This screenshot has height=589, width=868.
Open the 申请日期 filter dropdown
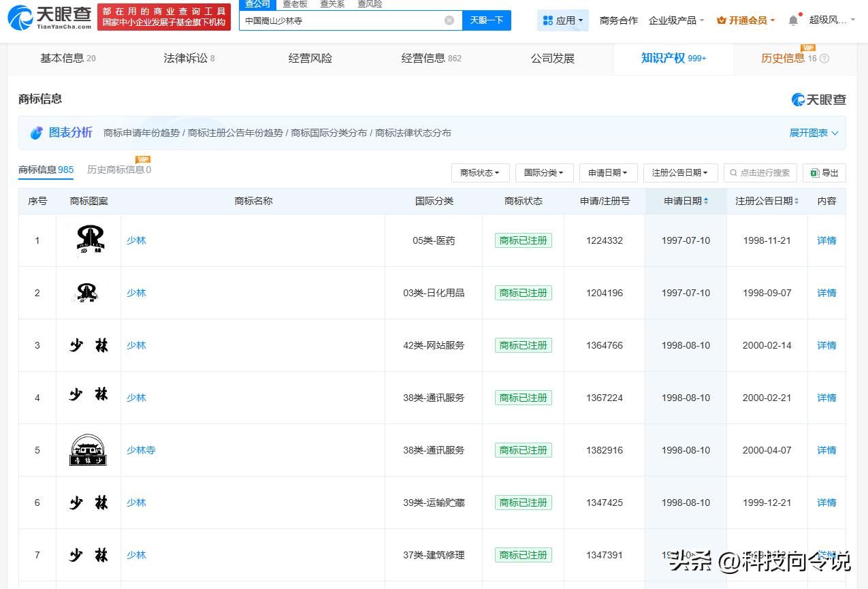(608, 173)
